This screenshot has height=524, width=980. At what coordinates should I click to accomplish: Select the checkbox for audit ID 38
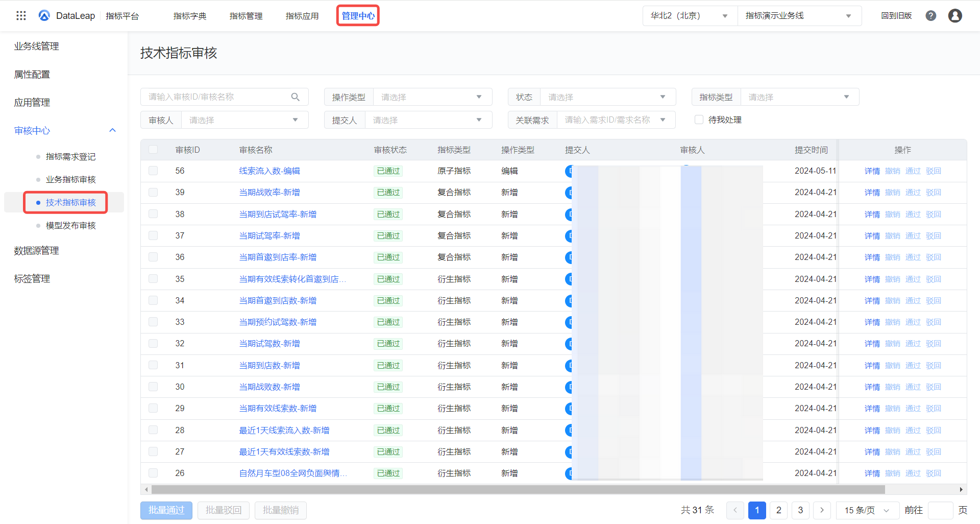153,214
